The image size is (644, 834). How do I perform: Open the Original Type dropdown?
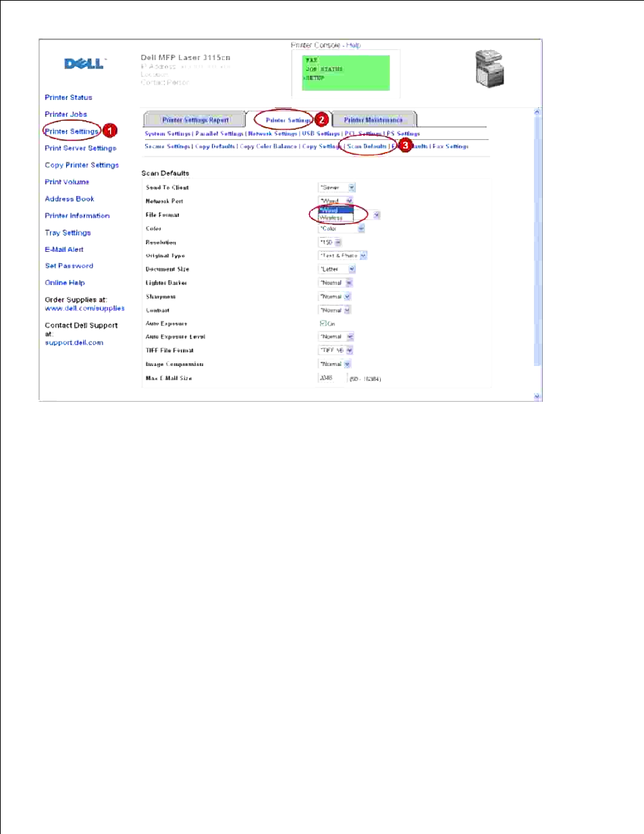click(342, 256)
